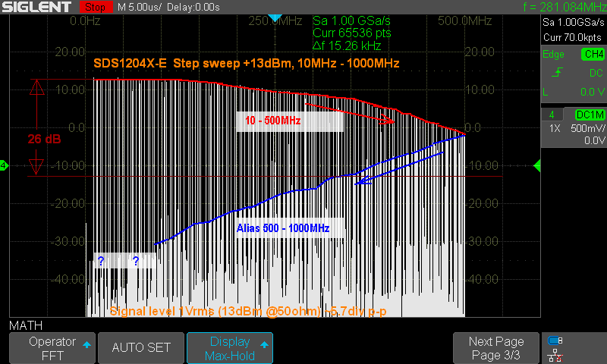The height and width of the screenshot is (364, 607).
Task: Select the channel 4 ground marker
Action: point(4,165)
